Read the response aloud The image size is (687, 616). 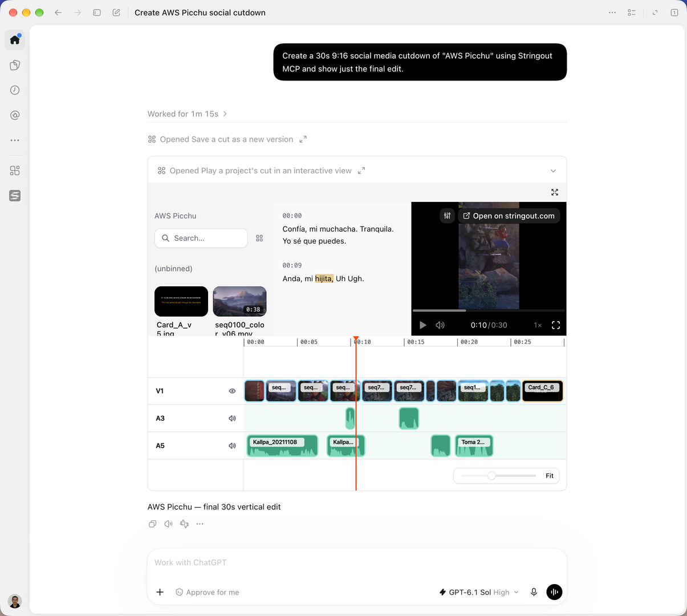tap(168, 524)
